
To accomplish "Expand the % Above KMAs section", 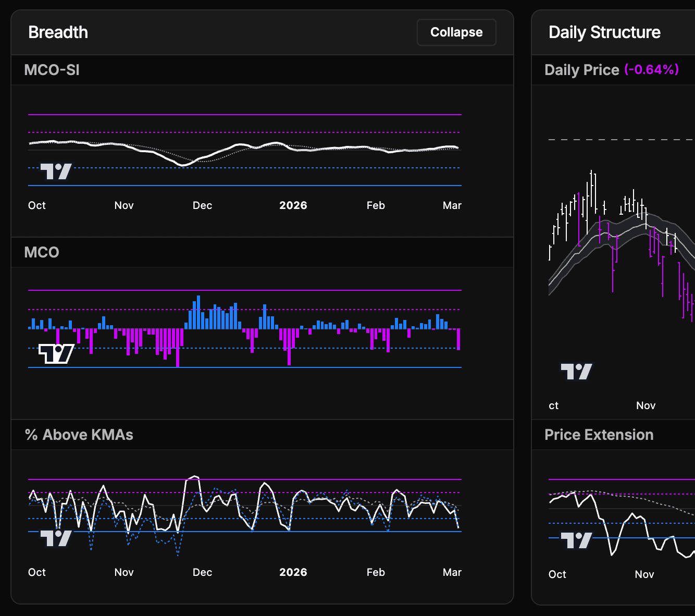I will click(79, 435).
